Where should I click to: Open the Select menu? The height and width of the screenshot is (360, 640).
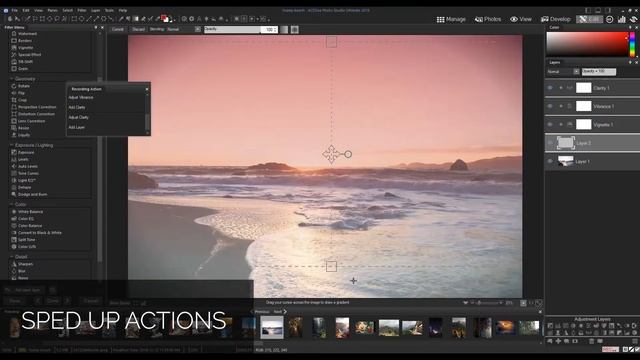tap(68, 10)
